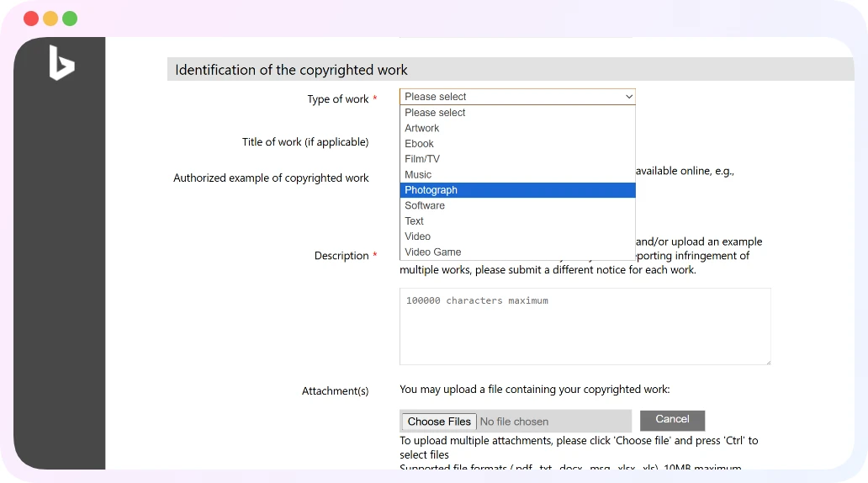Click the Type of work label
The image size is (868, 483).
click(x=337, y=99)
